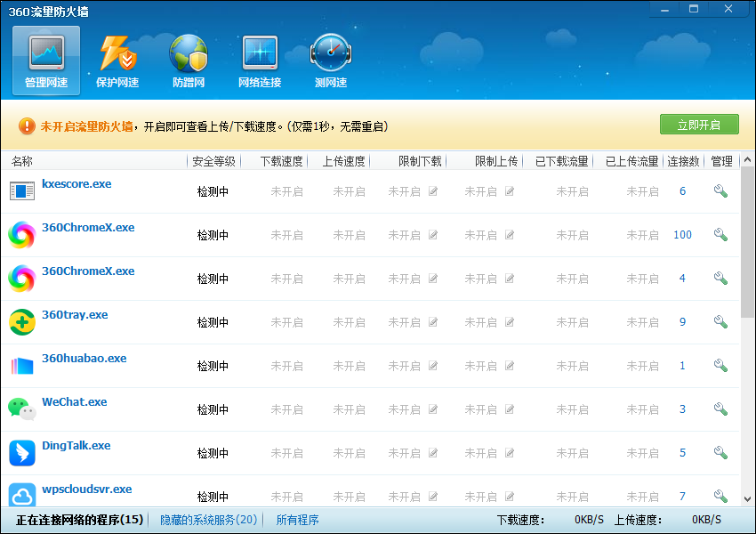
Task: Sort by 下载速度 column header
Action: pos(282,161)
